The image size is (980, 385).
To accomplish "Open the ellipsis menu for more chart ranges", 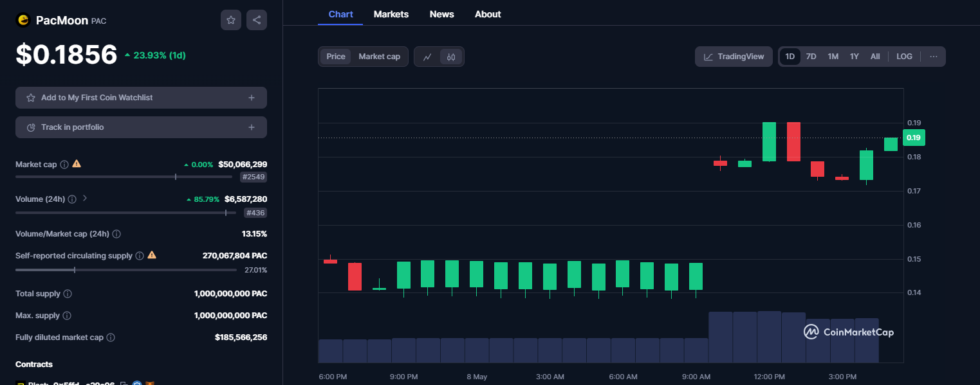I will 933,57.
